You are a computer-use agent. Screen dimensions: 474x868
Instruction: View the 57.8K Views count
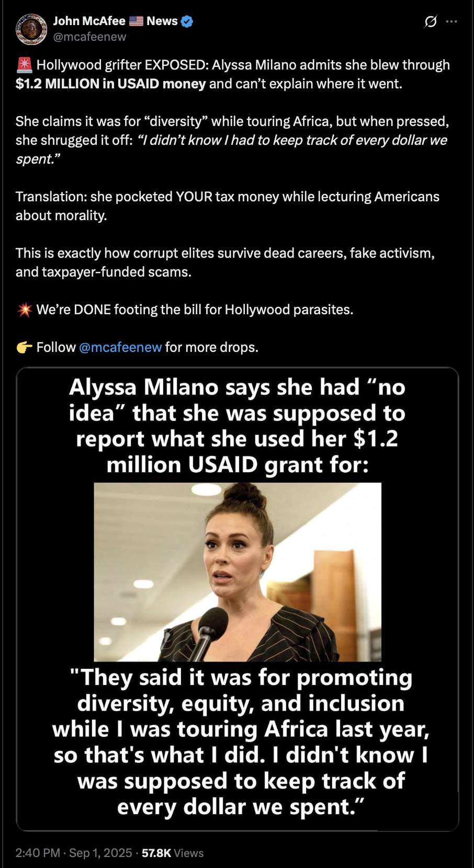coord(173,853)
